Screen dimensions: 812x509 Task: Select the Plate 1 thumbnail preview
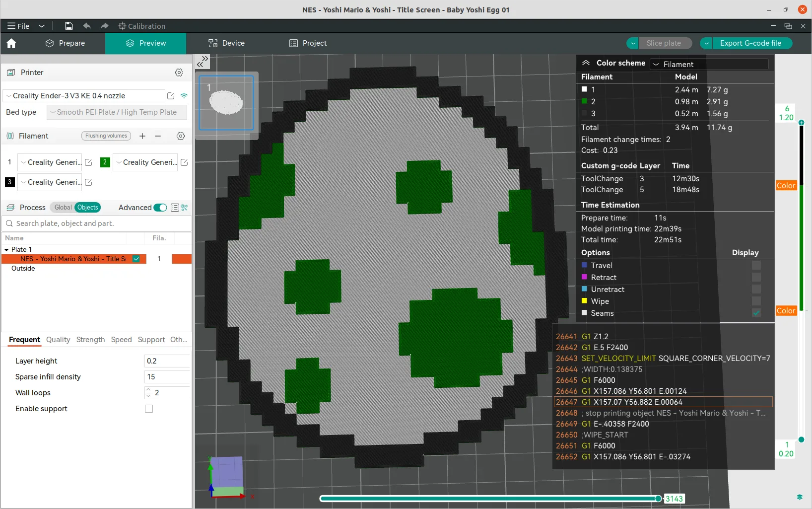pyautogui.click(x=226, y=103)
